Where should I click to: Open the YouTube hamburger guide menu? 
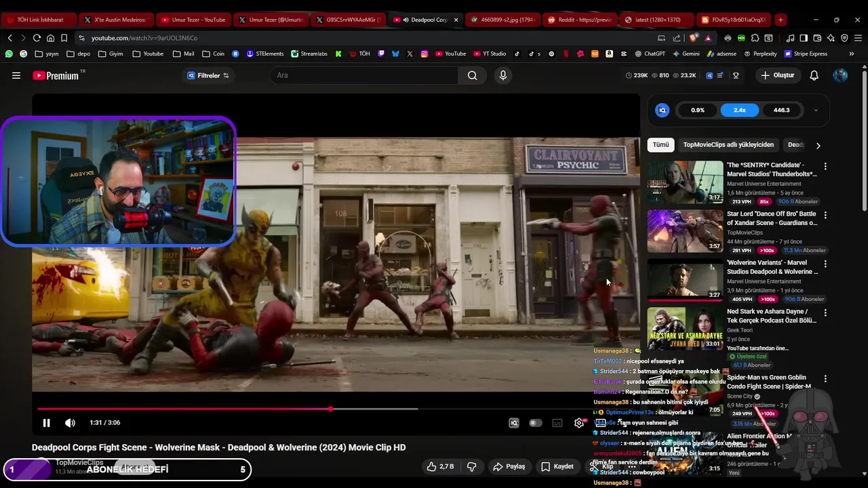tap(16, 75)
